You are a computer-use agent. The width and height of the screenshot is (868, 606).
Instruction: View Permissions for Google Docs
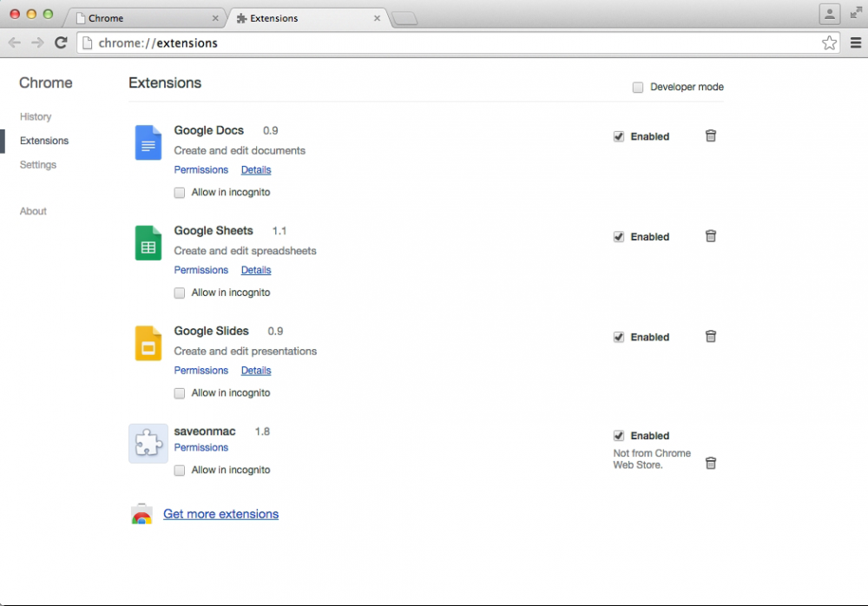pos(201,170)
